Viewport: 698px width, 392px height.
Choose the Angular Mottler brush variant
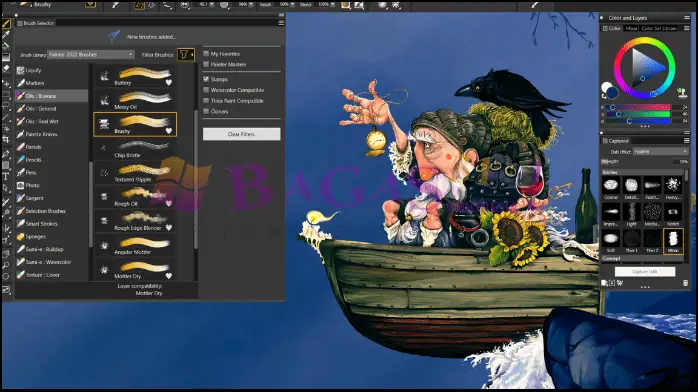click(135, 245)
